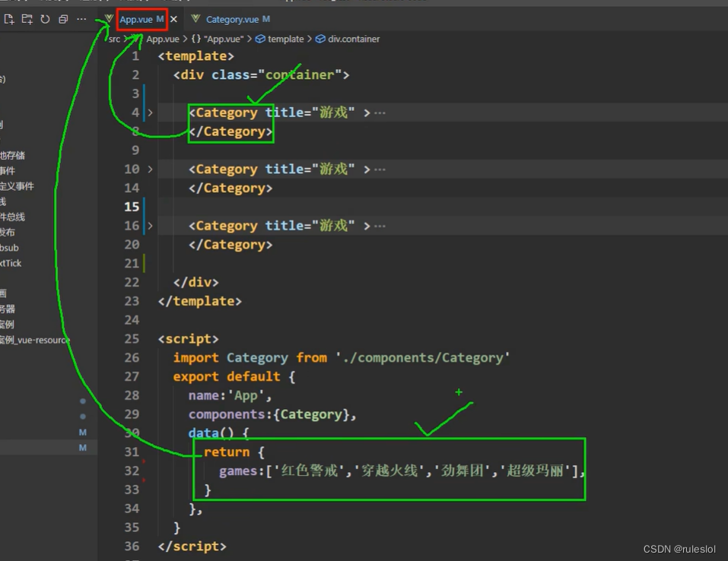Expand the folded code at line 4
This screenshot has height=561, width=728.
(x=150, y=113)
